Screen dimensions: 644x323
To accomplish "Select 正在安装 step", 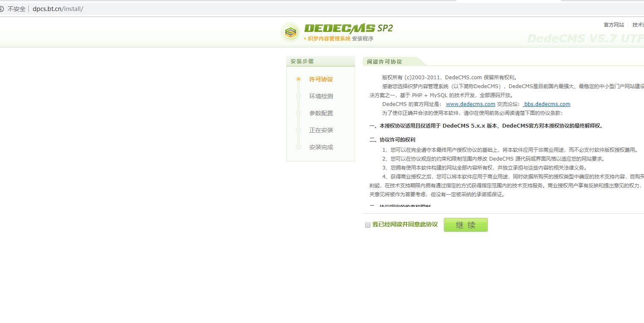I will point(321,130).
